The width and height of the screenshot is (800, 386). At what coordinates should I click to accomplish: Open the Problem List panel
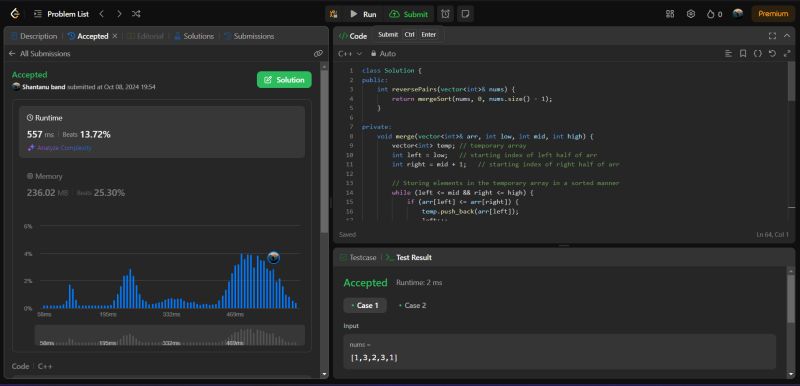point(61,14)
